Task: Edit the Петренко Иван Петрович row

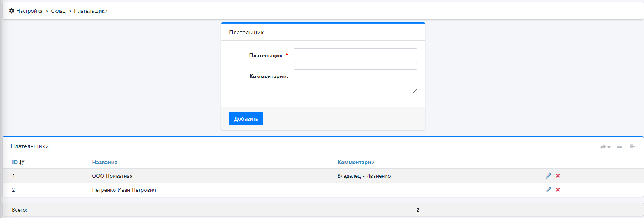Action: (x=548, y=190)
